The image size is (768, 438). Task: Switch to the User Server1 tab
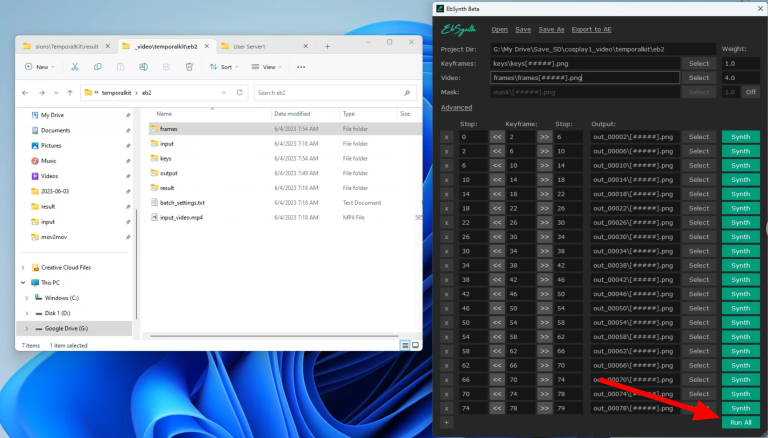(264, 47)
